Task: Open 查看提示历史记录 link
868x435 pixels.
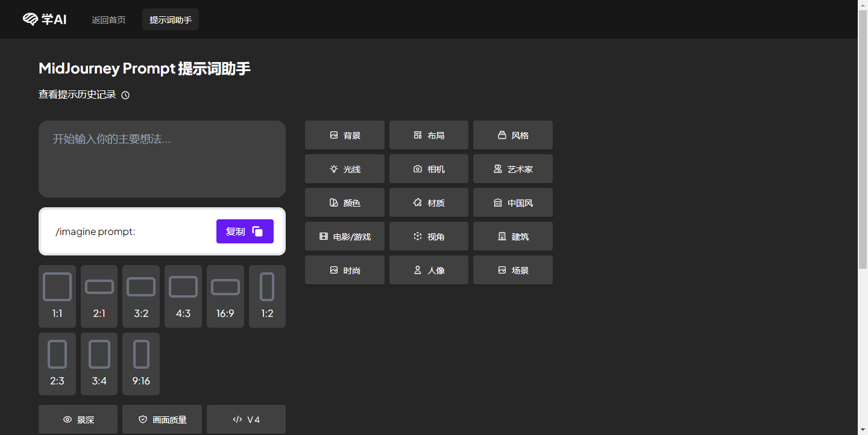Action: [x=77, y=95]
